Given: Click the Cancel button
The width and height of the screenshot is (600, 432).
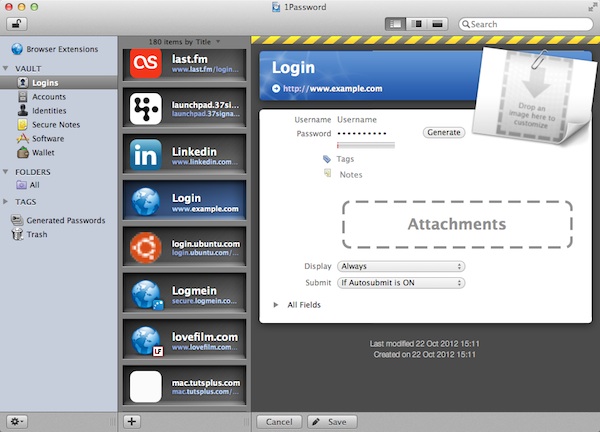Looking at the screenshot, I should pos(279,422).
